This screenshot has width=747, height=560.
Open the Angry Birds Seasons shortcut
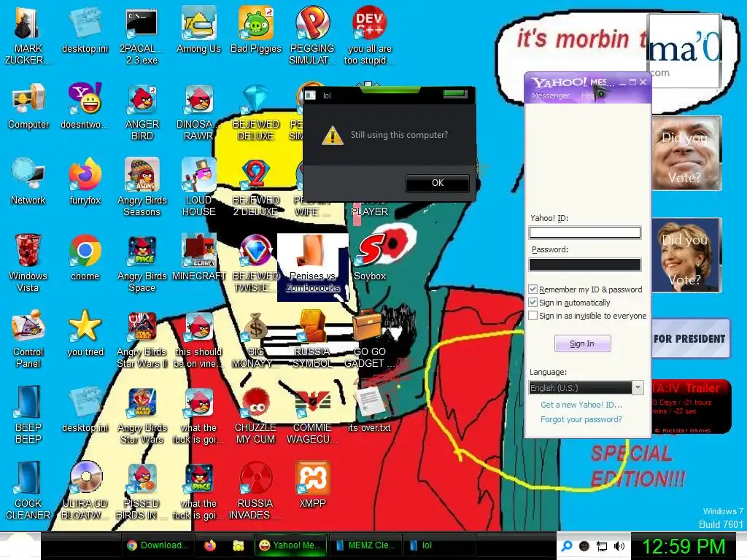click(142, 187)
